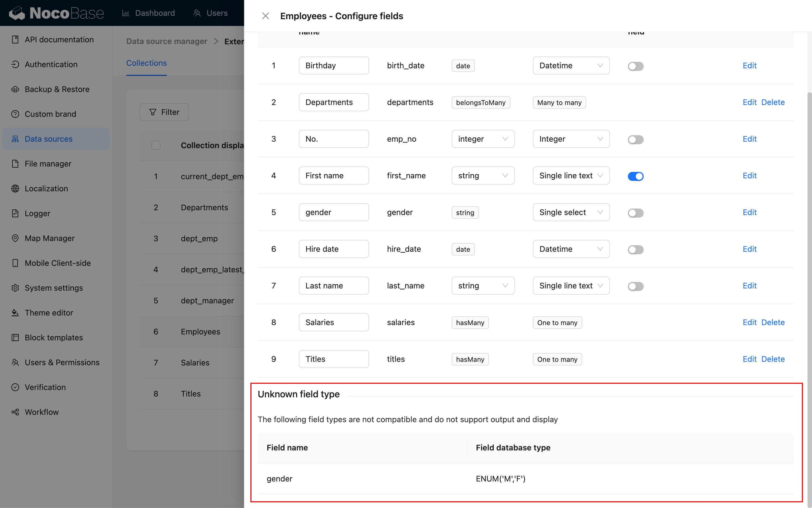Screen dimensions: 812x508
Task: Click the Authentication sidebar icon
Action: 15,65
